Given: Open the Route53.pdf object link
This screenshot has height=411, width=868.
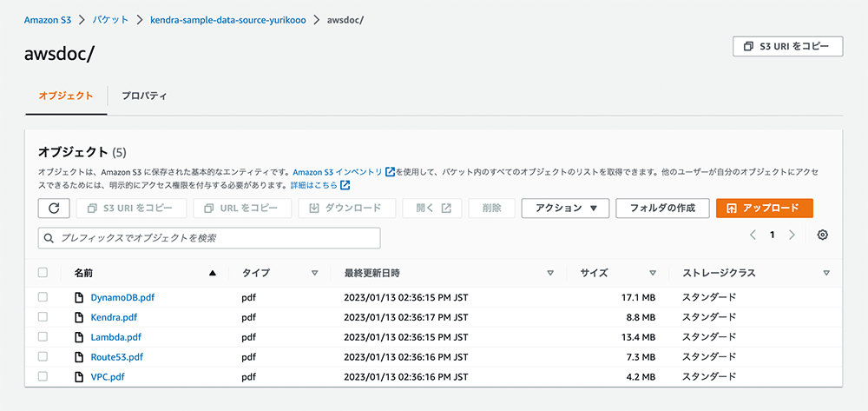Looking at the screenshot, I should [117, 357].
